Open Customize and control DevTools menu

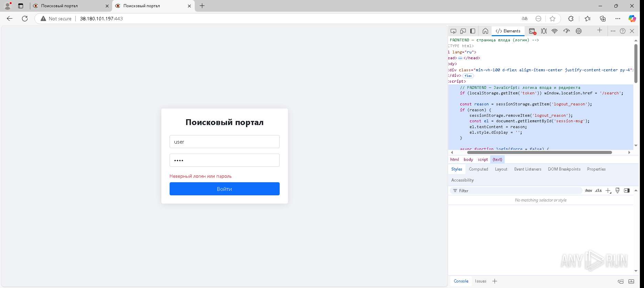tap(613, 31)
